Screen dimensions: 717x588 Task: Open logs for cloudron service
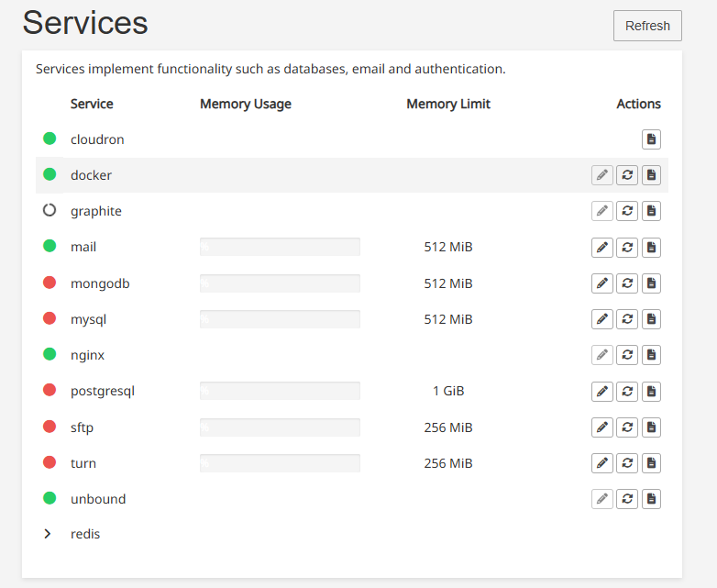click(x=651, y=139)
